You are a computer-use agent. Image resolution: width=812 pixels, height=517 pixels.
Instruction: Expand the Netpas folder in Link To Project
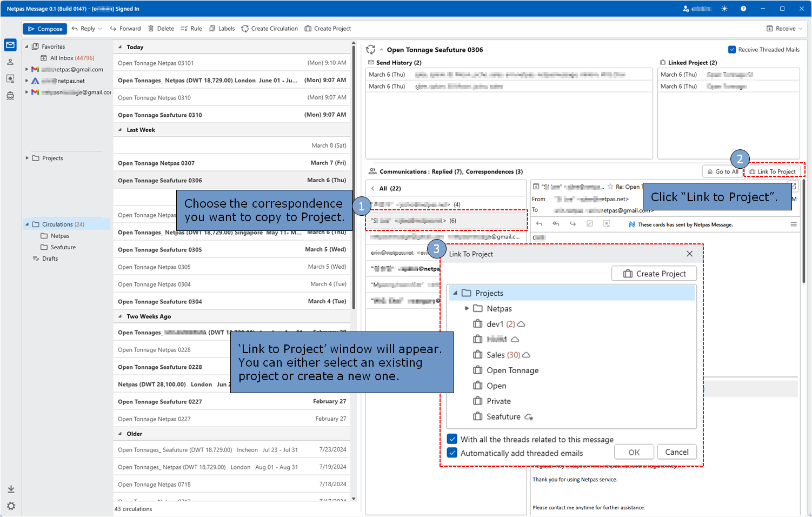467,308
